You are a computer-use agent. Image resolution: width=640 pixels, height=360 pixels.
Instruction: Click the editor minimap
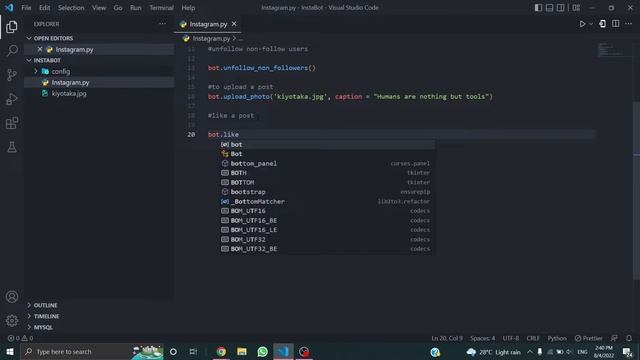pyautogui.click(x=615, y=50)
